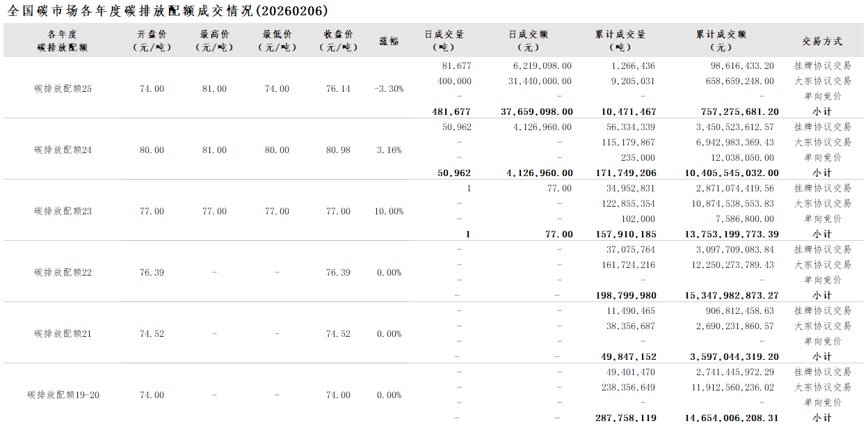Select the 碳排放配额22 row label
The image size is (868, 426).
(x=63, y=273)
